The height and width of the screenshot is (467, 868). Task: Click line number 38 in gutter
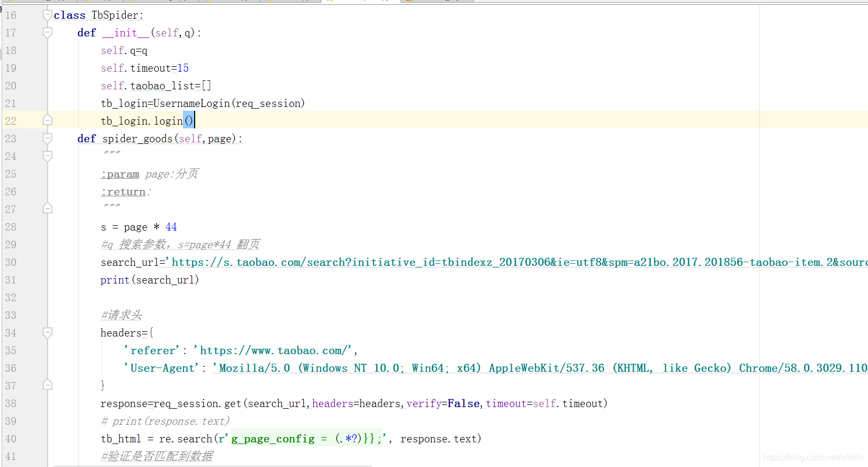[x=11, y=403]
